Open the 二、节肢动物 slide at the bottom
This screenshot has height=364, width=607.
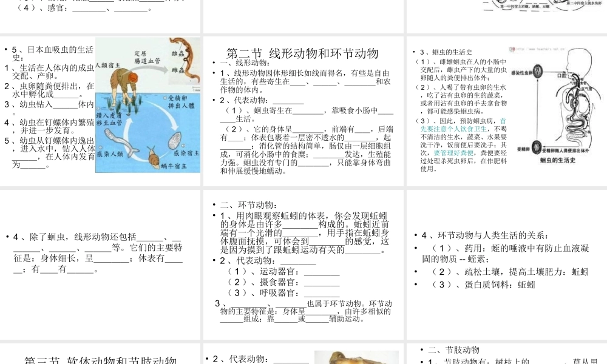tap(507, 354)
